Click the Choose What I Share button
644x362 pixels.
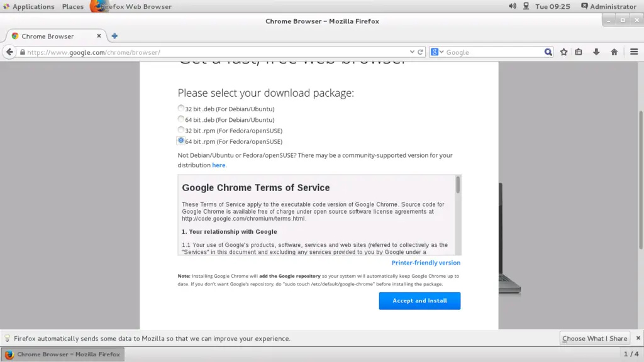595,338
